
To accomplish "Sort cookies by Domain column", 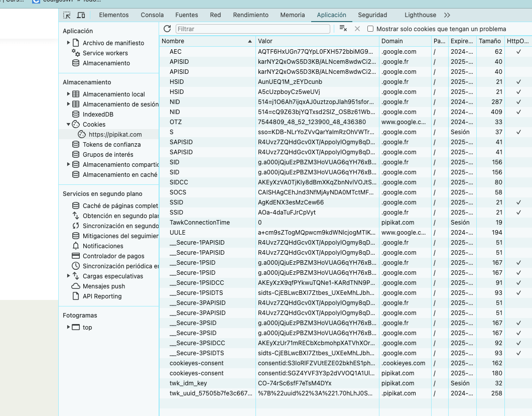I will coord(405,41).
